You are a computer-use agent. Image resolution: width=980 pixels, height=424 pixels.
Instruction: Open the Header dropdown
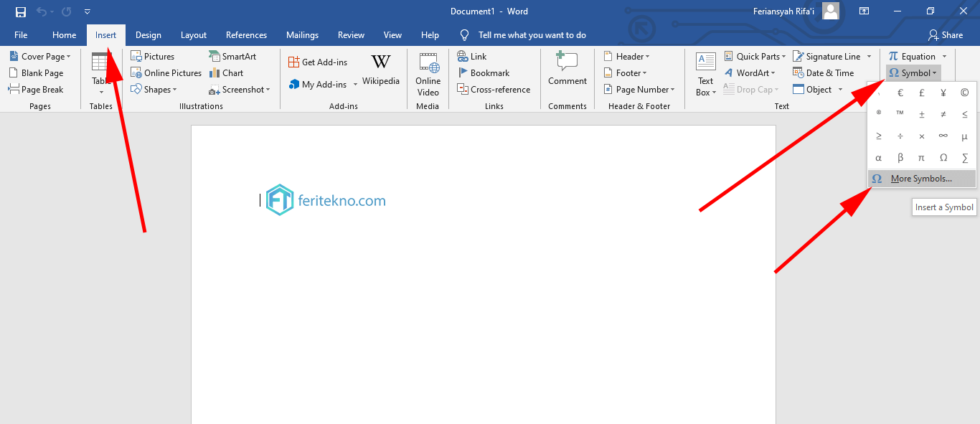(626, 57)
